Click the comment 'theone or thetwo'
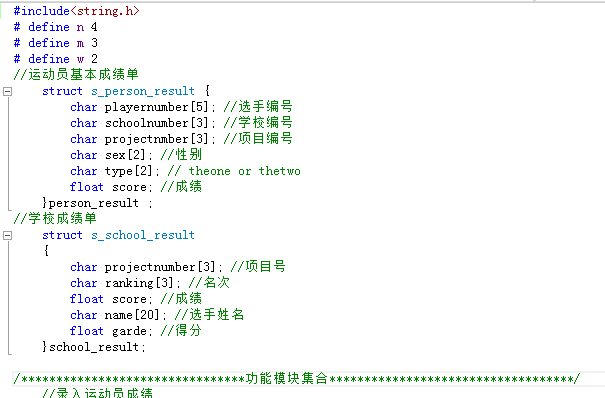The image size is (605, 398). click(x=244, y=171)
